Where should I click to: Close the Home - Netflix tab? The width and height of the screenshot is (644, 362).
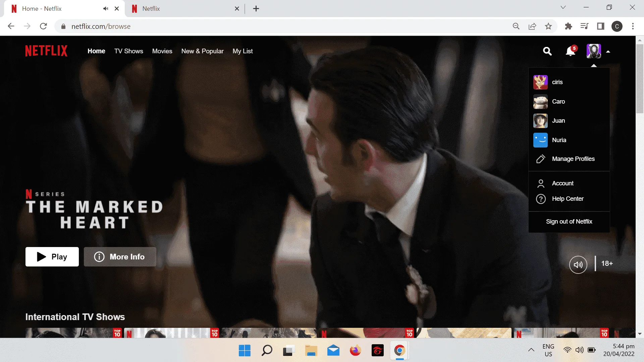click(x=117, y=9)
